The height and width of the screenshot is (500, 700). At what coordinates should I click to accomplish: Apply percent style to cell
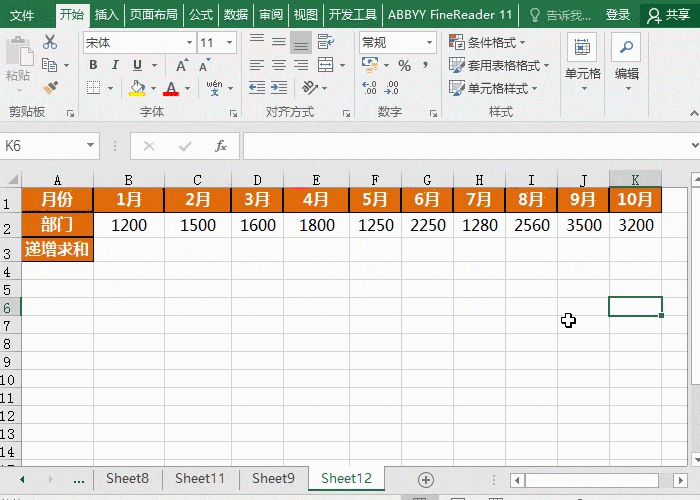click(x=404, y=66)
